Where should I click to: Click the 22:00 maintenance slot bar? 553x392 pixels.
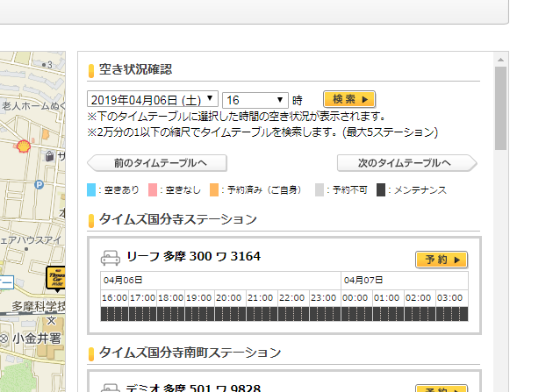293,314
